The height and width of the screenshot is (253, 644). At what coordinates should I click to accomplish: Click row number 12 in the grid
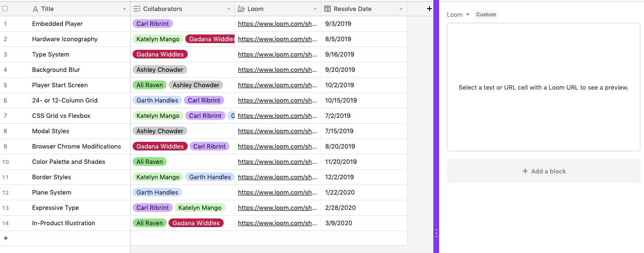click(6, 192)
